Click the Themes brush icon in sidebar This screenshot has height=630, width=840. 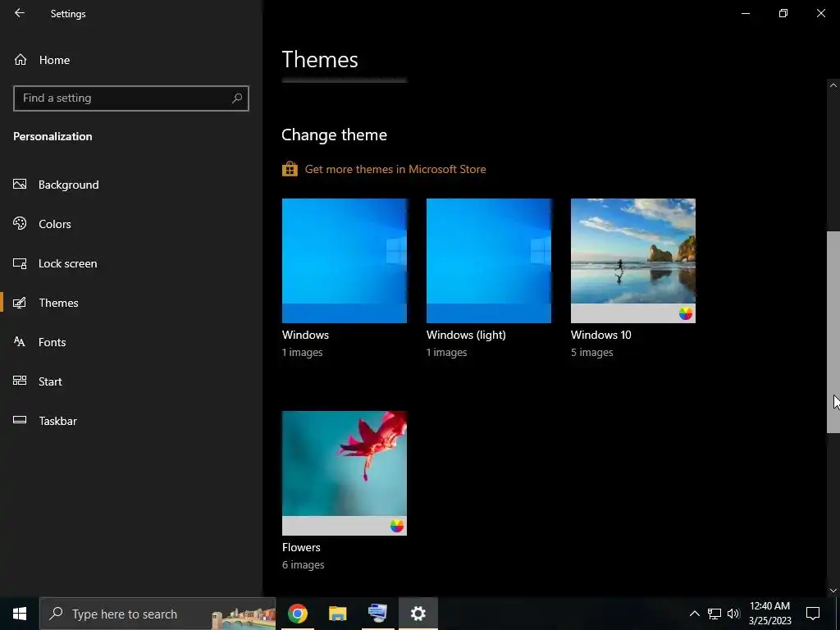tap(20, 303)
